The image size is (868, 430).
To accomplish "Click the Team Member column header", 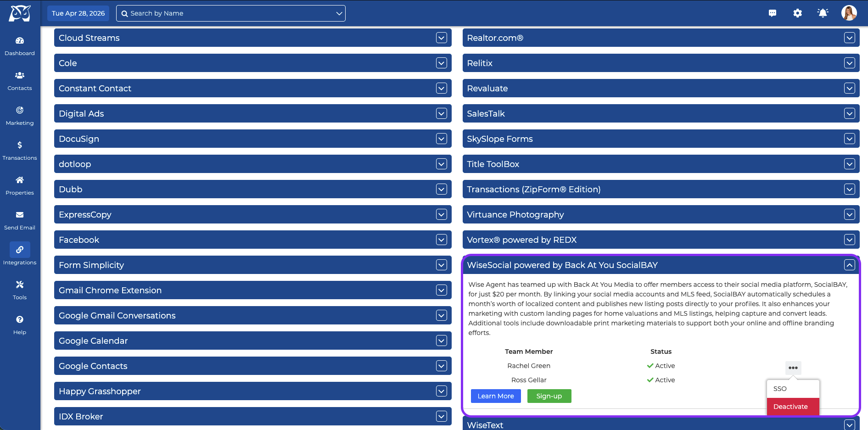I will [x=529, y=352].
